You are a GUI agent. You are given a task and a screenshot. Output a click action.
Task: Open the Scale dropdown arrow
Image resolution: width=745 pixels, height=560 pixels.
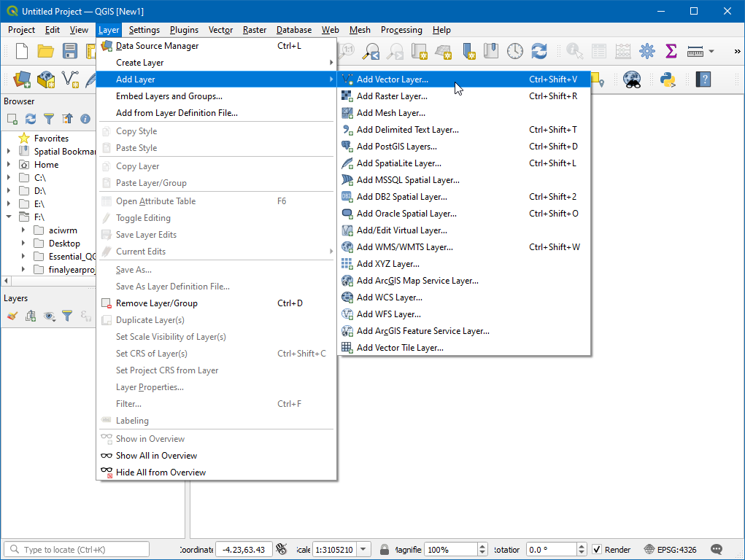(x=364, y=550)
